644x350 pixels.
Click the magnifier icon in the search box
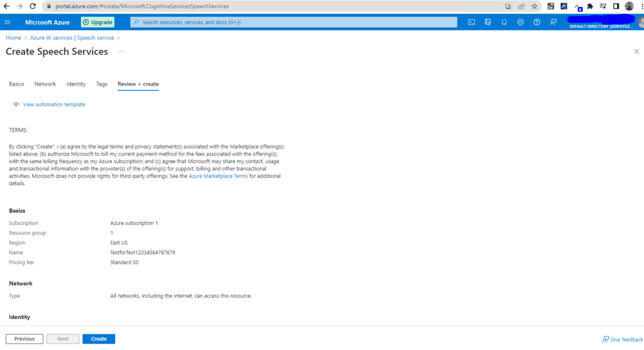136,22
